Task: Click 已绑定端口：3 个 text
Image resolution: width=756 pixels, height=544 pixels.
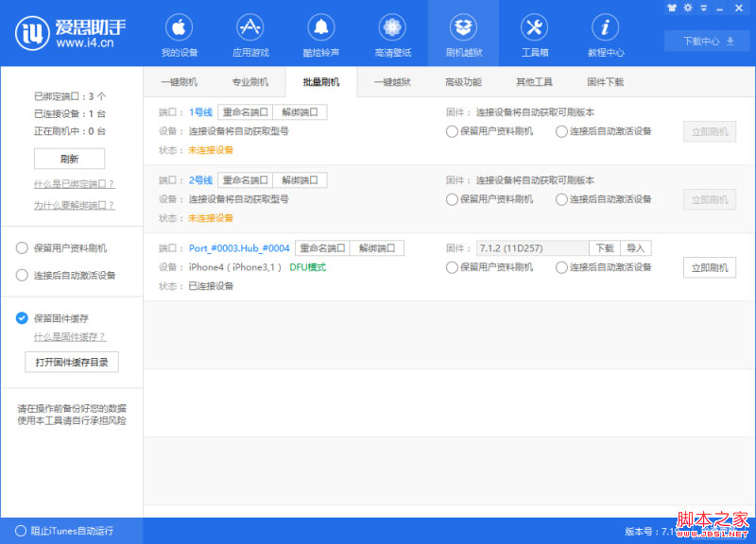Action: 70,96
